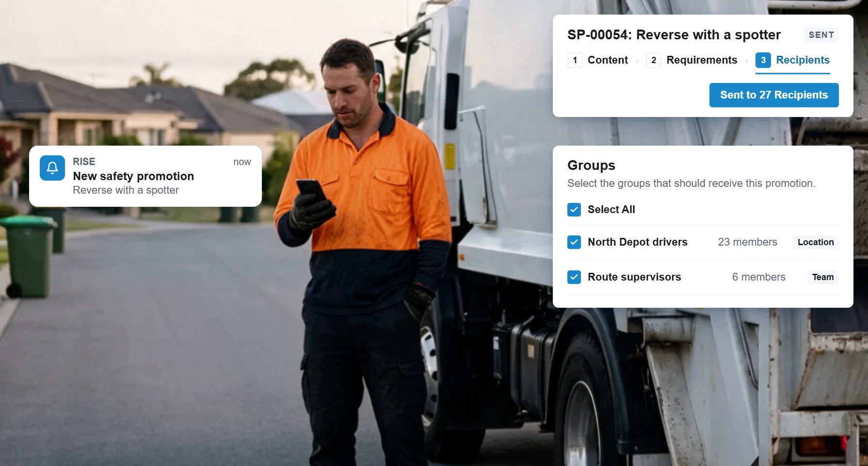Click the SENT status badge
The height and width of the screenshot is (466, 868).
[821, 35]
